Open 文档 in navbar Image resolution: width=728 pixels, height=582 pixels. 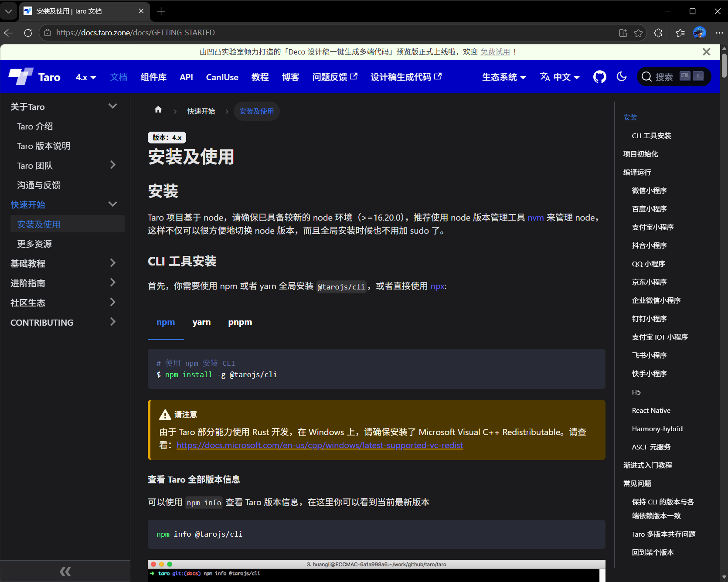(119, 77)
